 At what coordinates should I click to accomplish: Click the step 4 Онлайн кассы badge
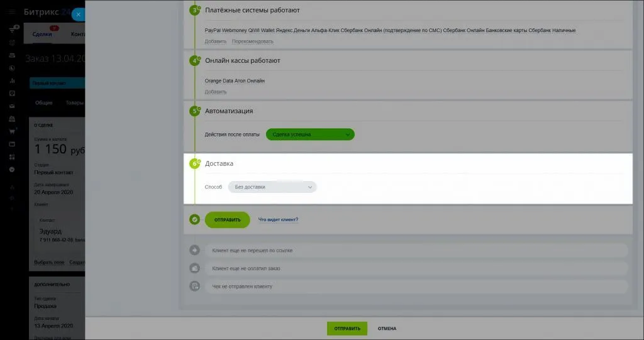pyautogui.click(x=194, y=61)
